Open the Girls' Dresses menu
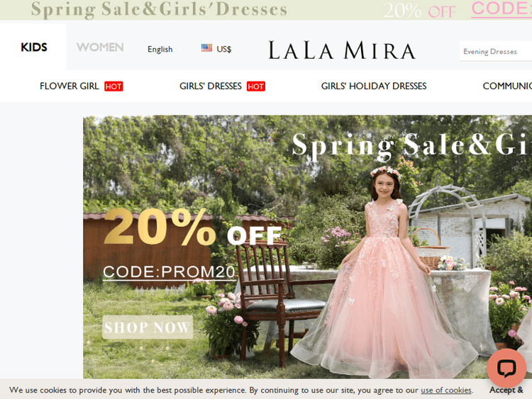The width and height of the screenshot is (532, 399). point(211,86)
